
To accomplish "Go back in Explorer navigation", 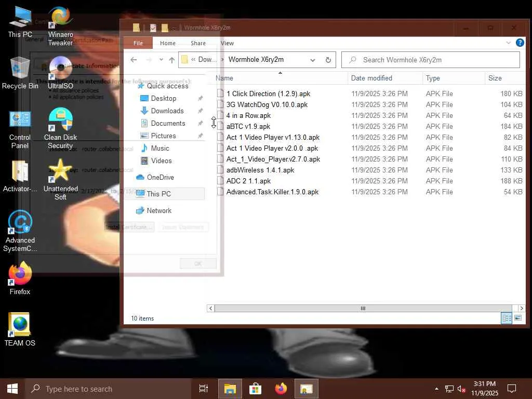I will coord(134,60).
